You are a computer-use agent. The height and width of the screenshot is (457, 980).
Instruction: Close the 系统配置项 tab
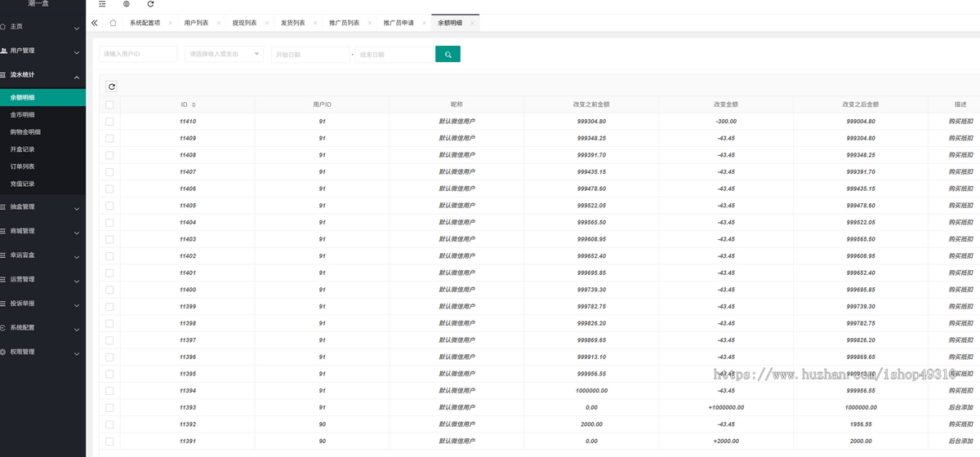(x=170, y=23)
